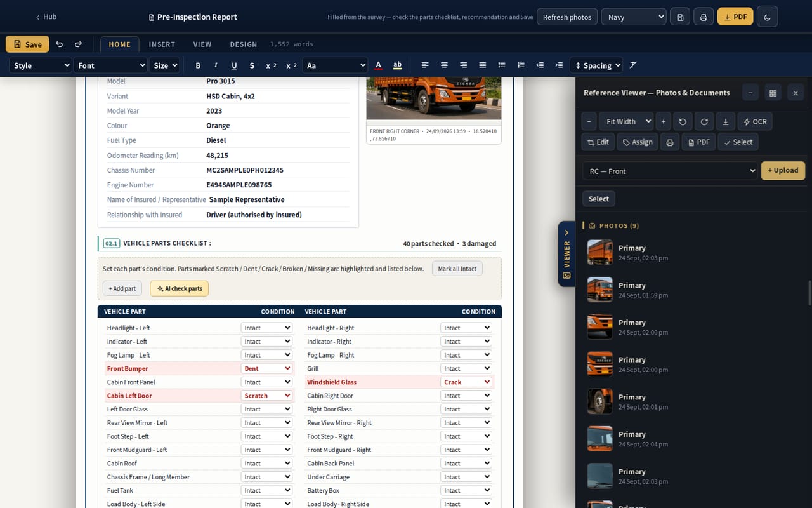Click the Refresh photos button
Viewport: 812px width, 508px height.
tap(567, 17)
